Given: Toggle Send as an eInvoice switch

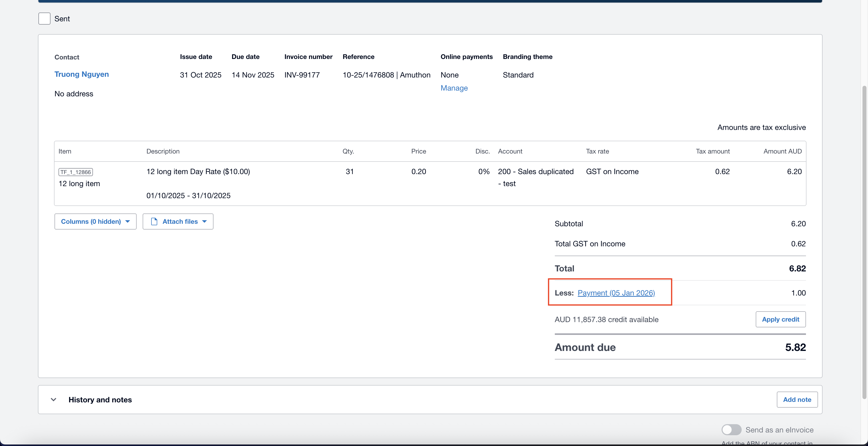Looking at the screenshot, I should point(731,429).
